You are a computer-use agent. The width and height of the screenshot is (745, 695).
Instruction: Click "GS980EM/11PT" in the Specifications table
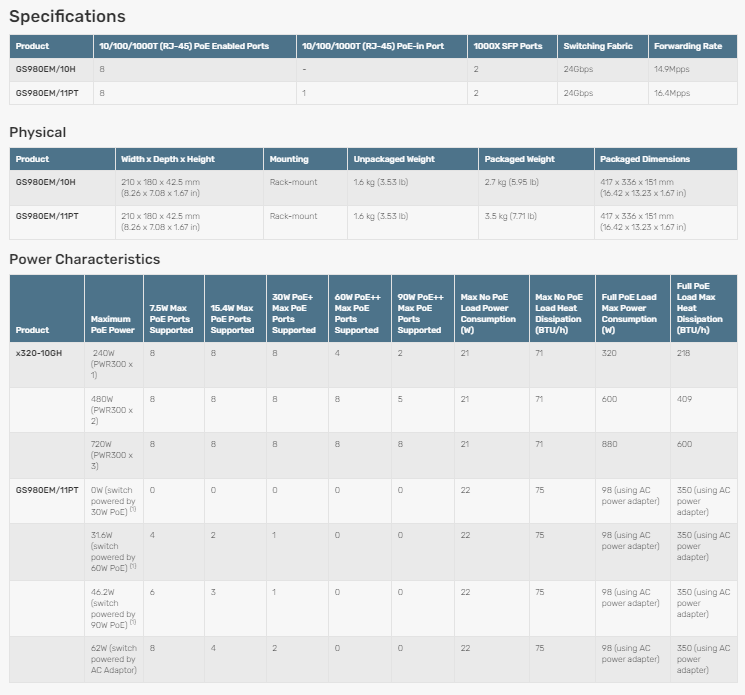(47, 93)
